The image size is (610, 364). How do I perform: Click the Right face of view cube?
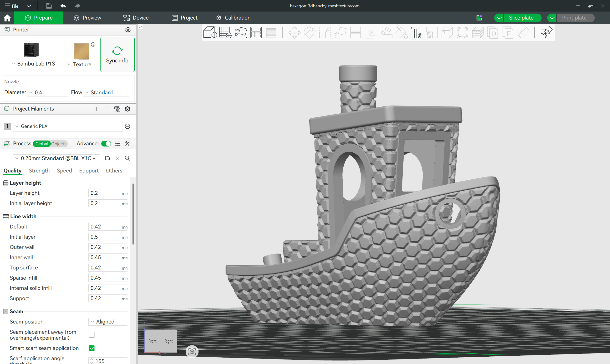[168, 341]
